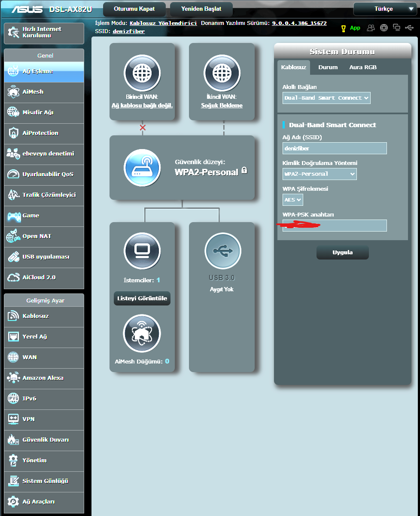Open the Sistem Günlüğü menu item
This screenshot has width=420, height=516.
(44, 481)
